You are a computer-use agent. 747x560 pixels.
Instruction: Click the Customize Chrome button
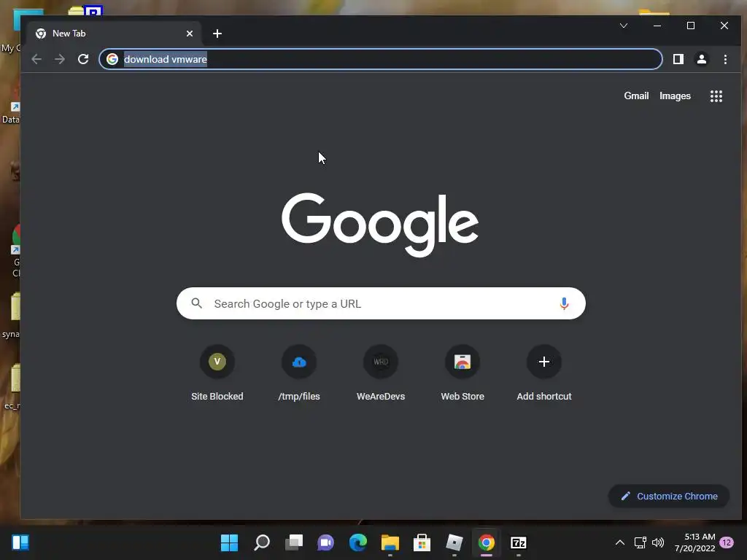click(x=669, y=496)
